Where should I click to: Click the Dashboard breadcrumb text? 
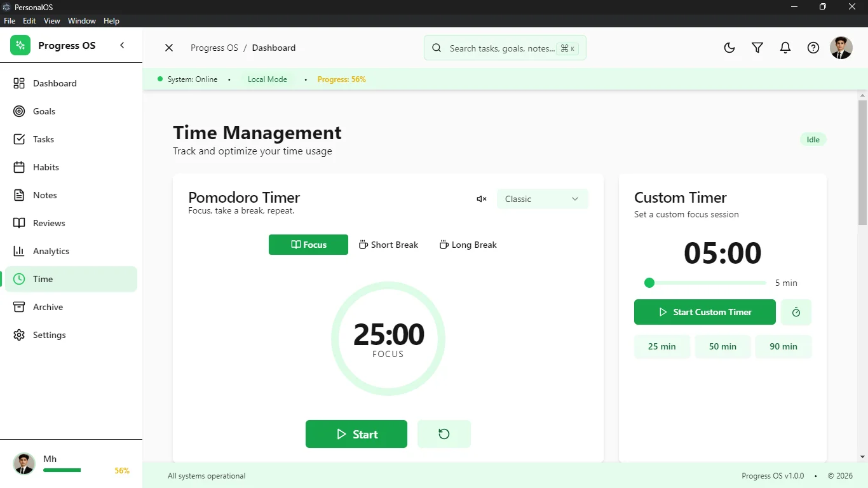pyautogui.click(x=274, y=48)
